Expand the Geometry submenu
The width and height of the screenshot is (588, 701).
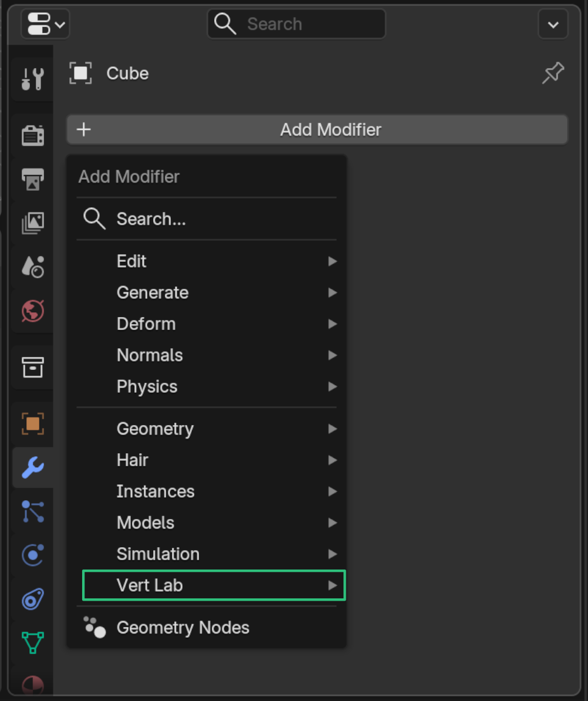207,429
